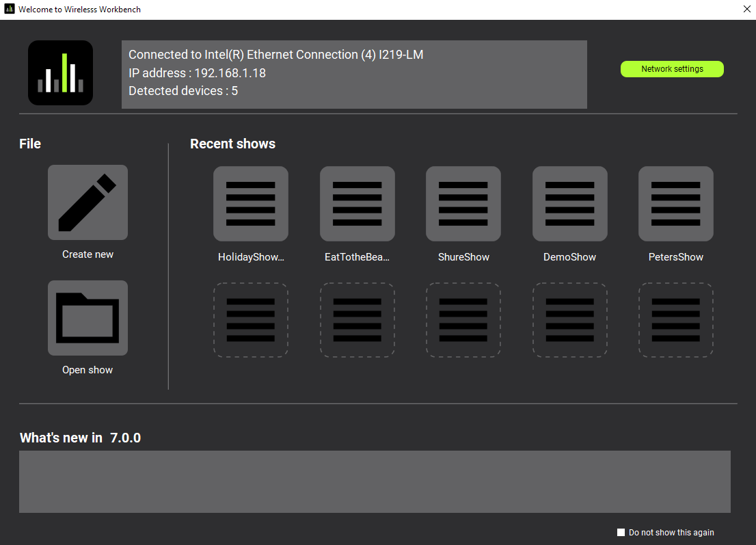The image size is (756, 545).
Task: Click the empty slot below DemoShow
Action: [x=569, y=319]
